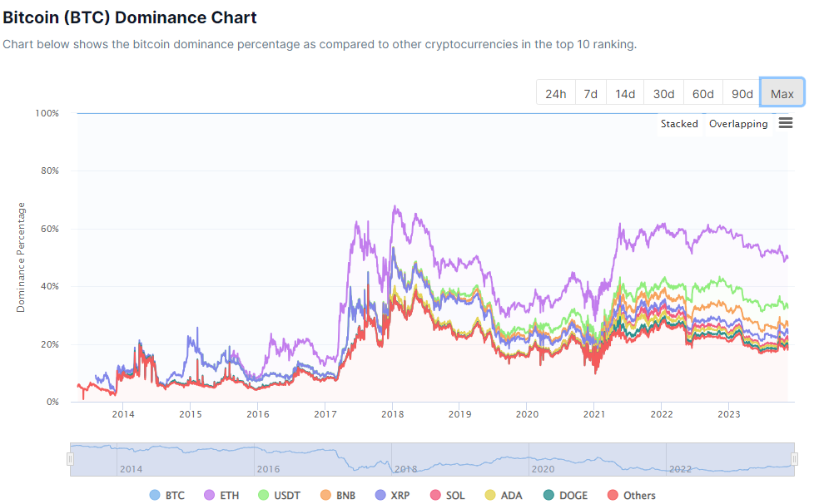This screenshot has width=814, height=504.
Task: Hide the Others series in legend
Action: pyautogui.click(x=613, y=496)
